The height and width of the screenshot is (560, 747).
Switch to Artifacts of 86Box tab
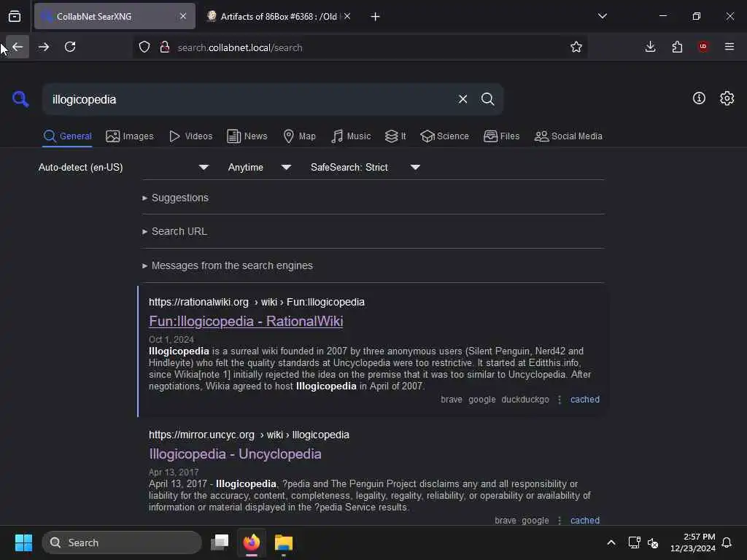(279, 17)
